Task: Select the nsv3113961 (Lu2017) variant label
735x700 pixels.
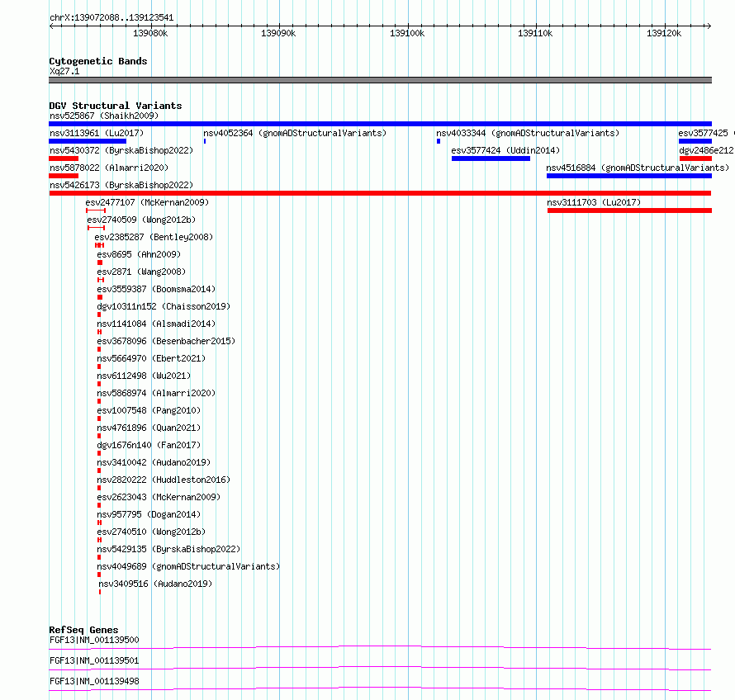Action: tap(97, 133)
